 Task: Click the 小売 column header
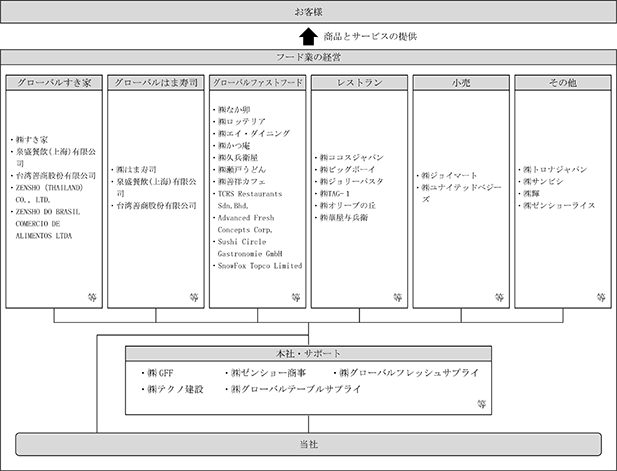(461, 83)
